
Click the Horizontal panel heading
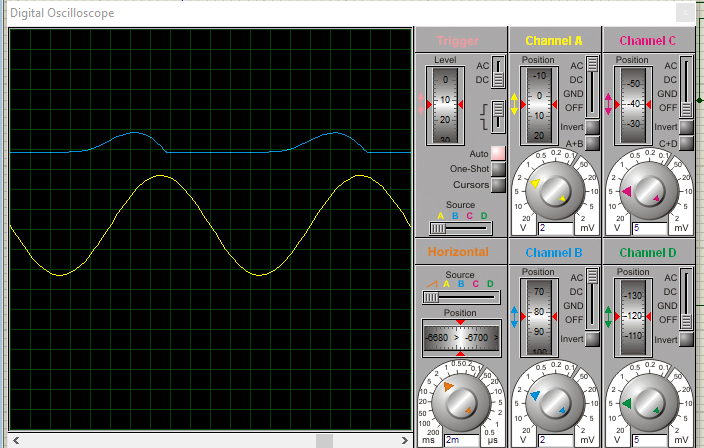458,252
